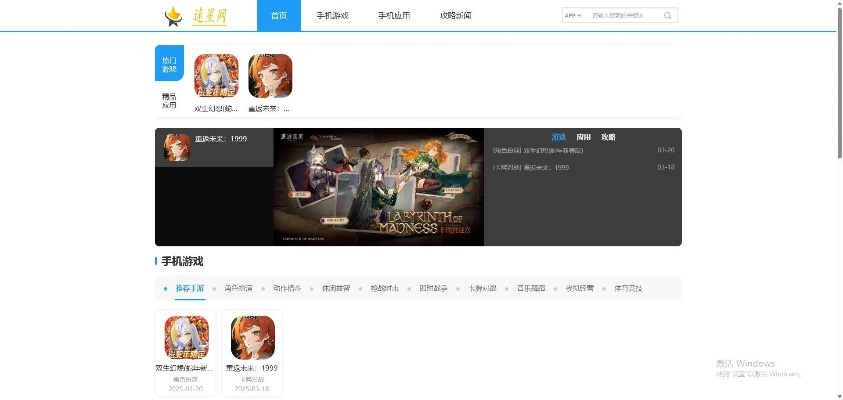Open 重返未来 icon in hot games row
843x400 pixels.
click(x=270, y=76)
